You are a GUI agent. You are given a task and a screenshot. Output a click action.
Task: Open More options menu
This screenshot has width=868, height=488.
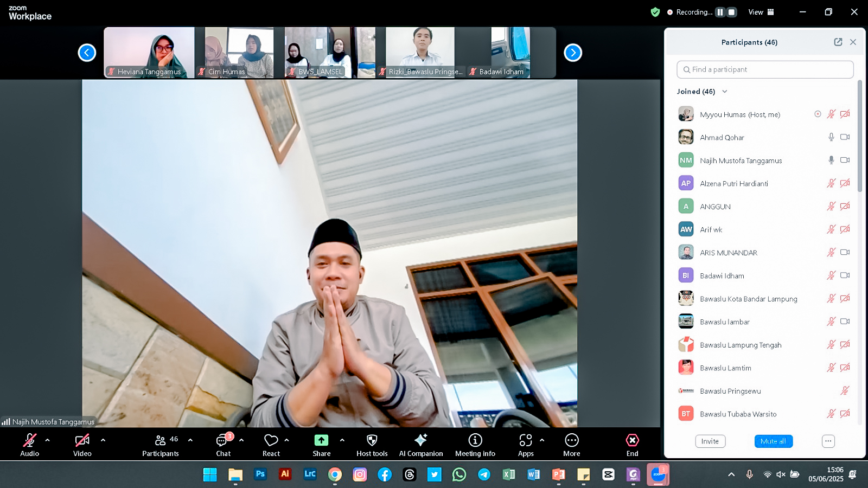pyautogui.click(x=572, y=445)
